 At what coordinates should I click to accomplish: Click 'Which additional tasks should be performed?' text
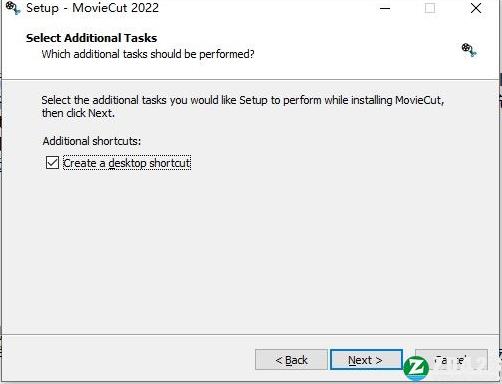[x=148, y=54]
